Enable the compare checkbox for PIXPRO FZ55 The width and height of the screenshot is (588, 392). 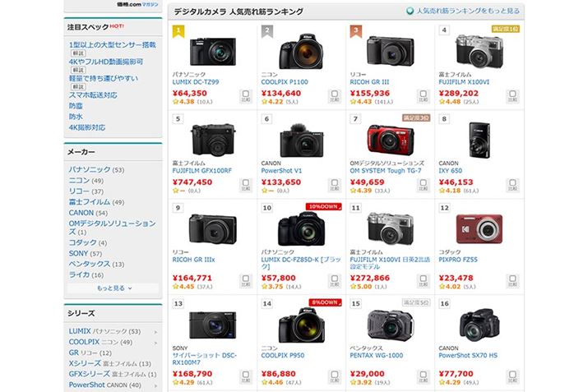(512, 281)
